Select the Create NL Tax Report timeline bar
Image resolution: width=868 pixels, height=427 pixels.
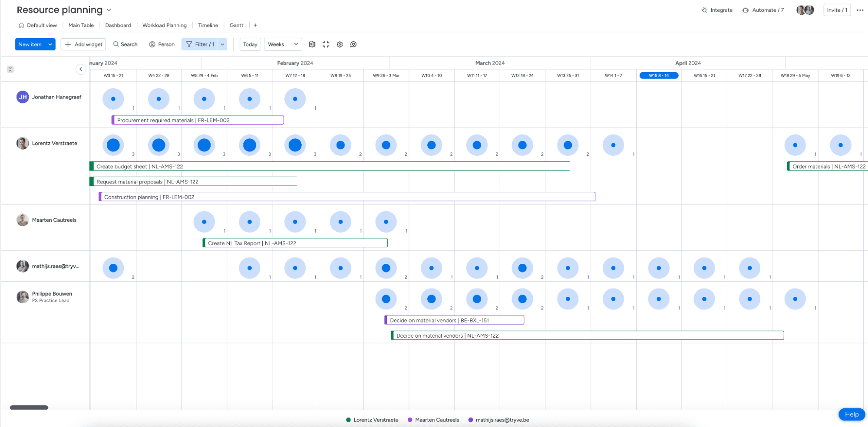click(x=295, y=243)
